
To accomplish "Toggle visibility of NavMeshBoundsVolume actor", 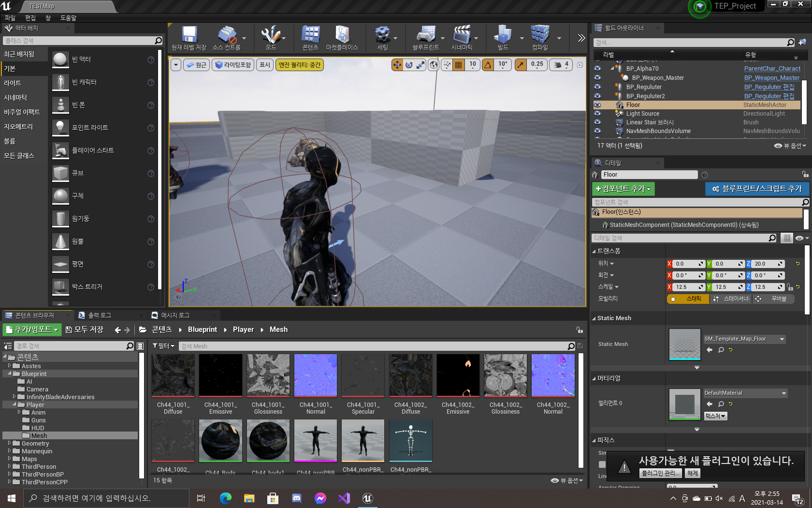I will (x=597, y=131).
